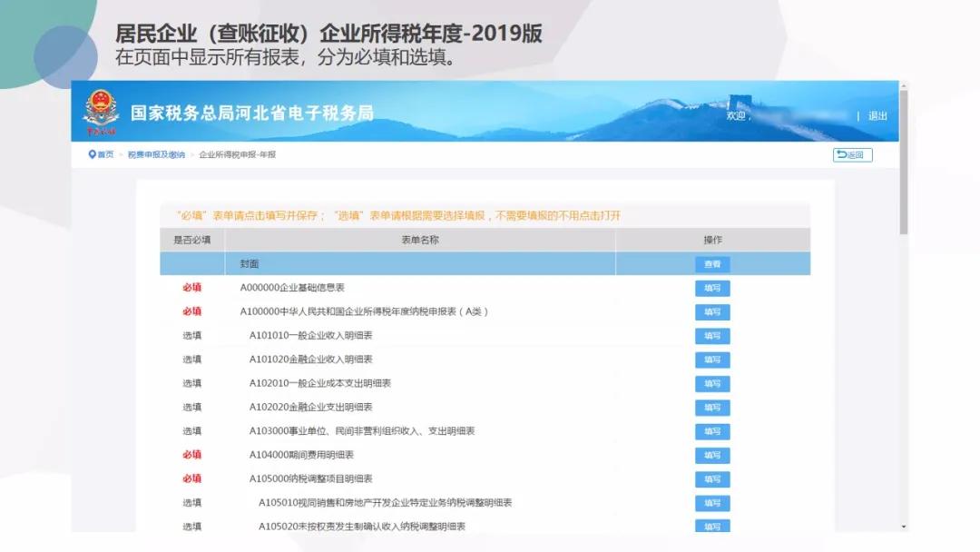Open the A102010一般企业成本支出明细表 fill button

point(712,383)
